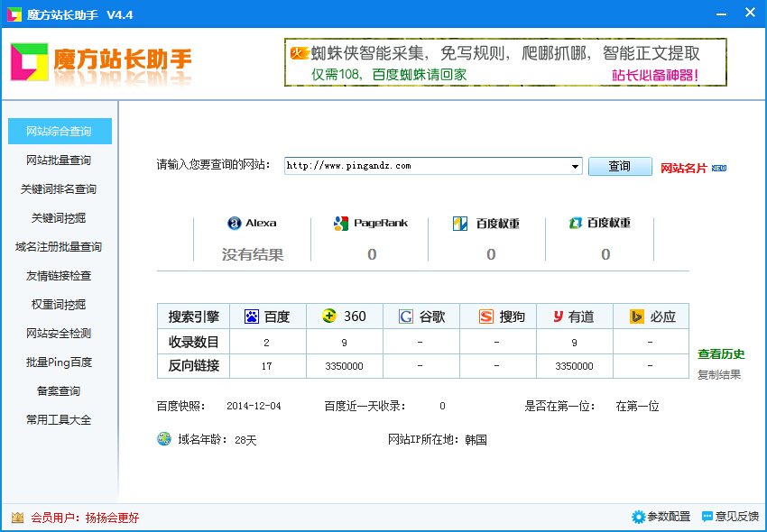Click the 收录数目 row header
This screenshot has height=532, width=767.
194,342
